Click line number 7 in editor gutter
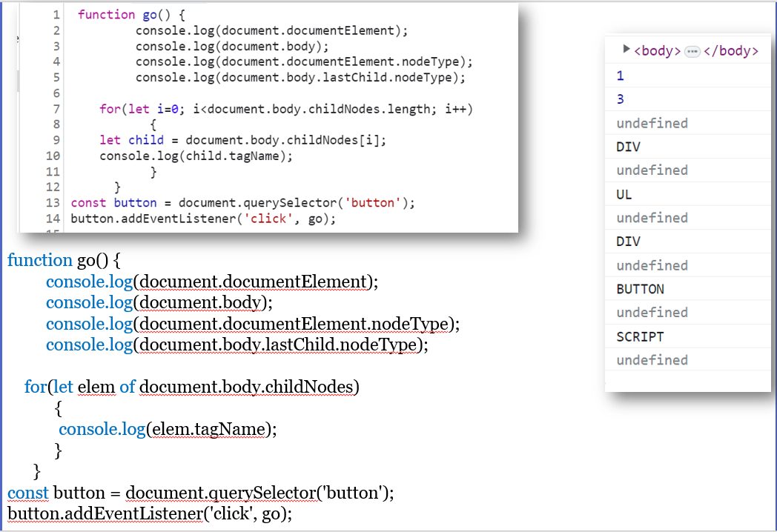The height and width of the screenshot is (532, 777). (x=56, y=109)
